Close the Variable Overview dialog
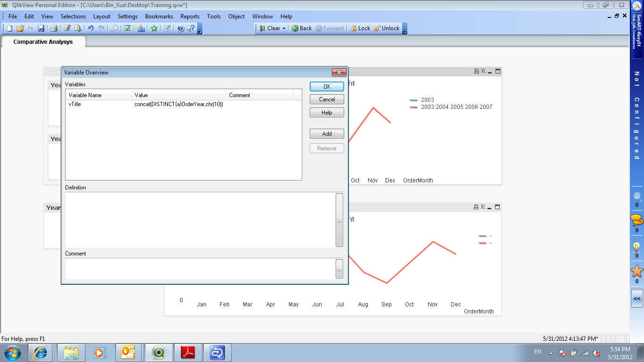 (339, 72)
